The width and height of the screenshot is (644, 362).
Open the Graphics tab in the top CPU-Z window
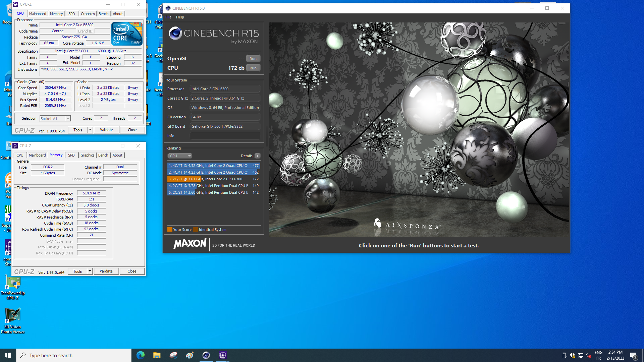point(88,14)
